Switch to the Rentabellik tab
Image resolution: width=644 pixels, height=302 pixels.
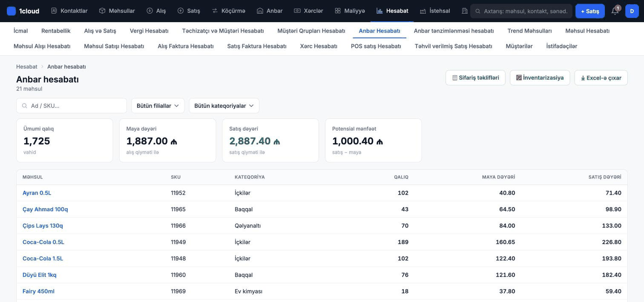[56, 31]
